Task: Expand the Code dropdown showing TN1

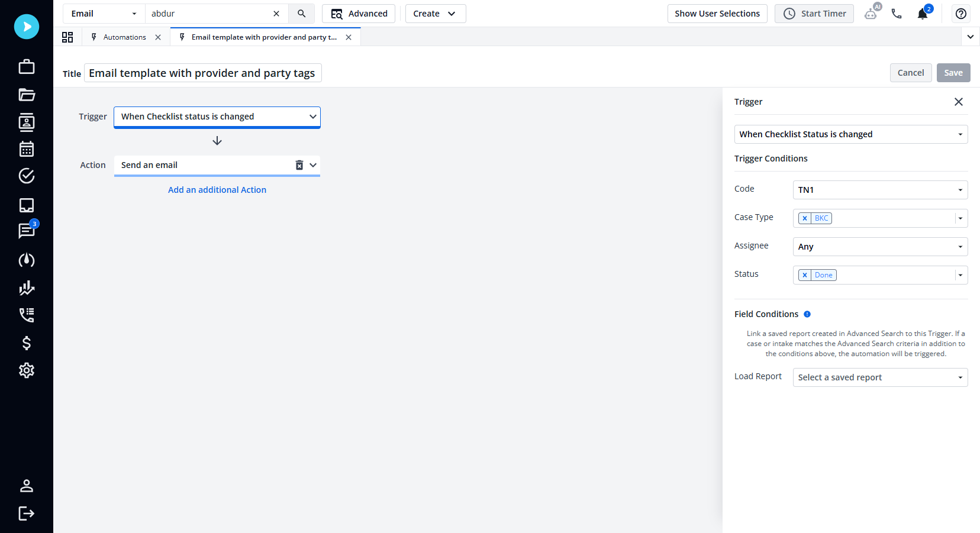Action: (960, 189)
